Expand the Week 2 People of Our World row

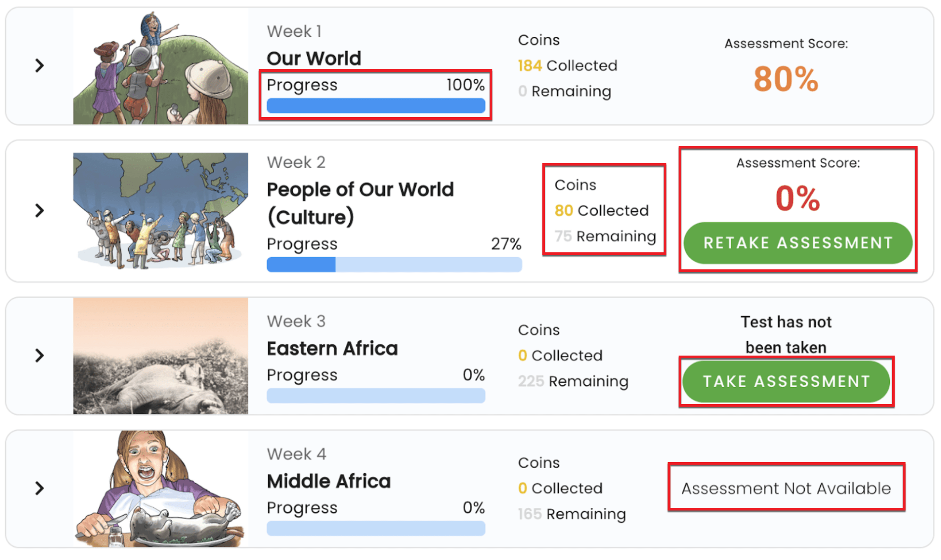[x=39, y=210]
